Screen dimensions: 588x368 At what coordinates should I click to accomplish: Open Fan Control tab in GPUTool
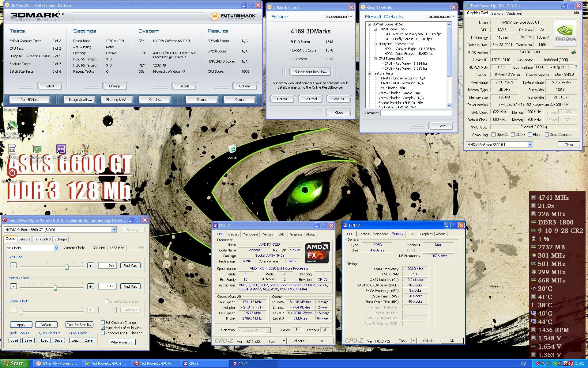[x=42, y=239]
